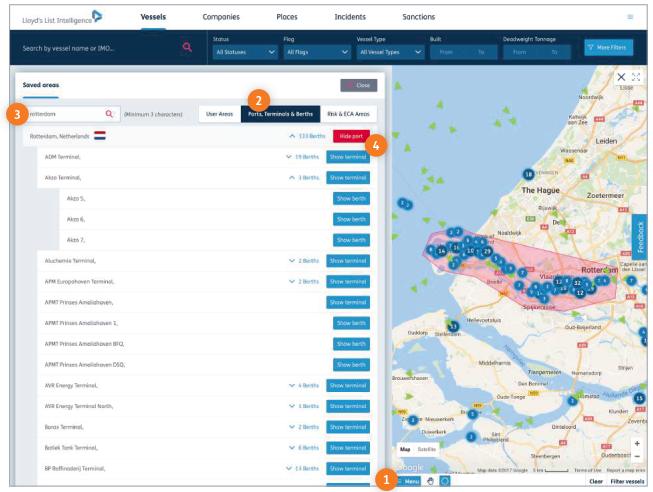The height and width of the screenshot is (492, 653).
Task: Hide the Rotterdam port area
Action: click(351, 136)
